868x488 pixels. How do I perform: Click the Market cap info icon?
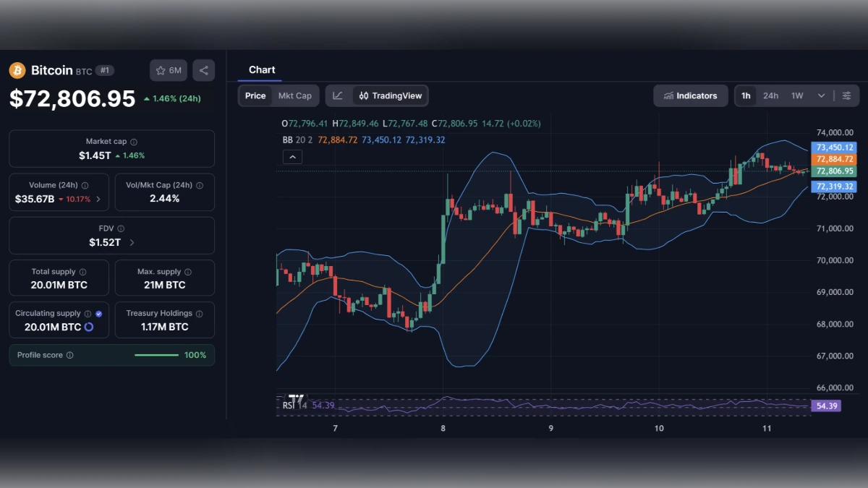point(135,141)
